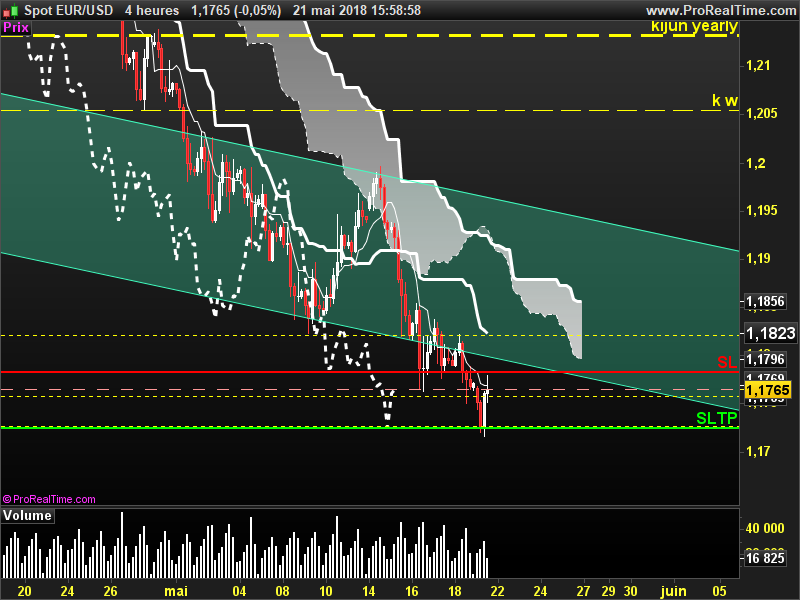
Task: Click the 1,2 price axis label
Action: [756, 164]
